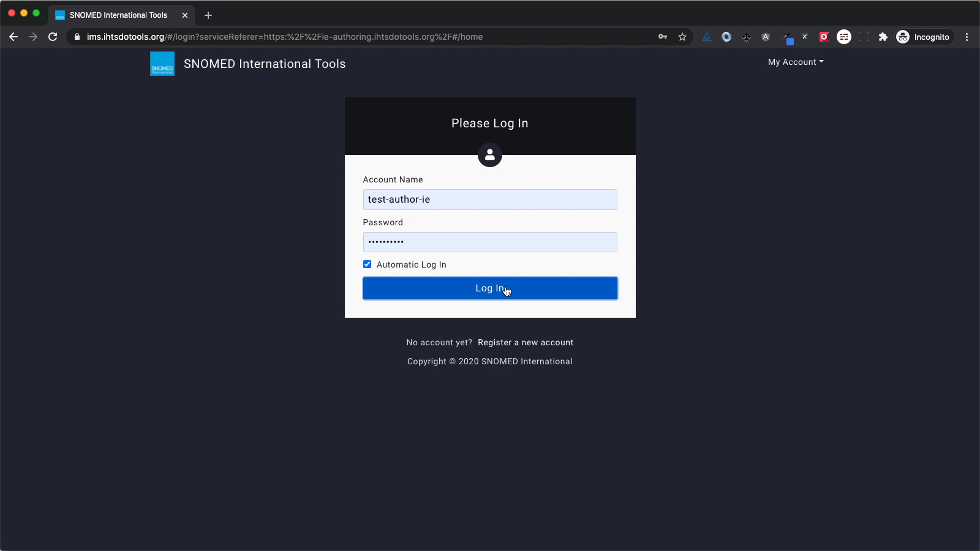Open Register a new account link
Screen dimensions: 980x551
pyautogui.click(x=526, y=342)
